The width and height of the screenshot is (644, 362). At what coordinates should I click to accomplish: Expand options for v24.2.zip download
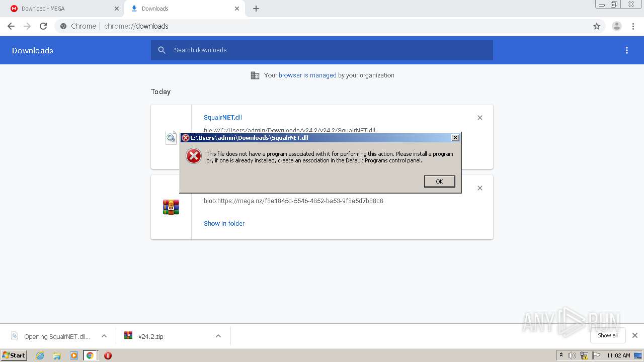(x=218, y=336)
